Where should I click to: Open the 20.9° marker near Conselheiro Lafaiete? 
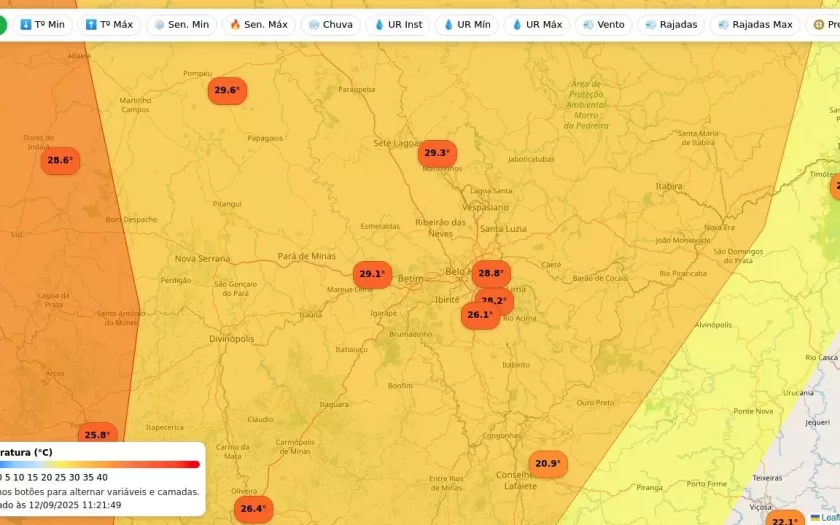tap(547, 464)
